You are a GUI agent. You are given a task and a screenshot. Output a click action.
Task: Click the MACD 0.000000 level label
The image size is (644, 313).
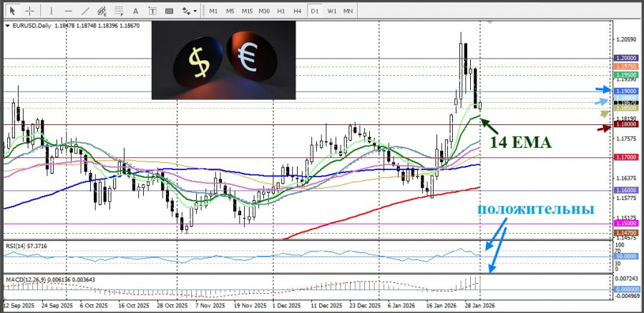coord(625,289)
